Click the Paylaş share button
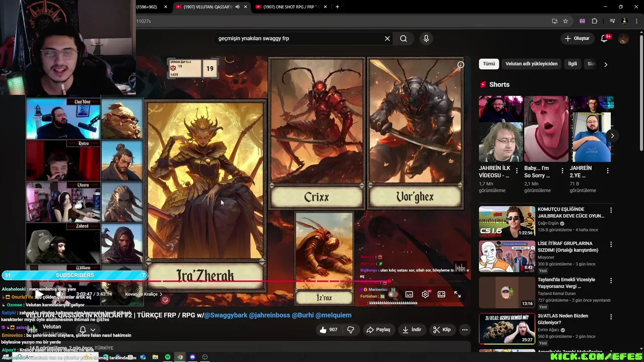This screenshot has height=362, width=644. 378,330
